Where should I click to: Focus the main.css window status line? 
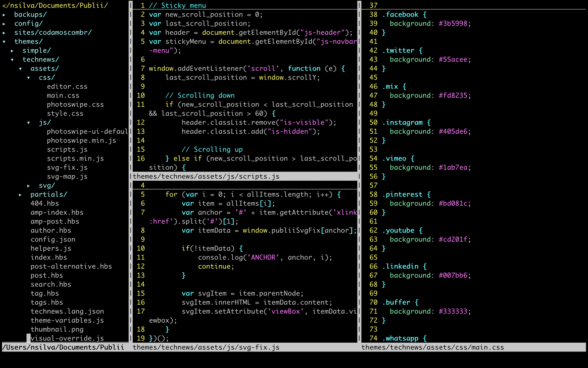(432, 347)
